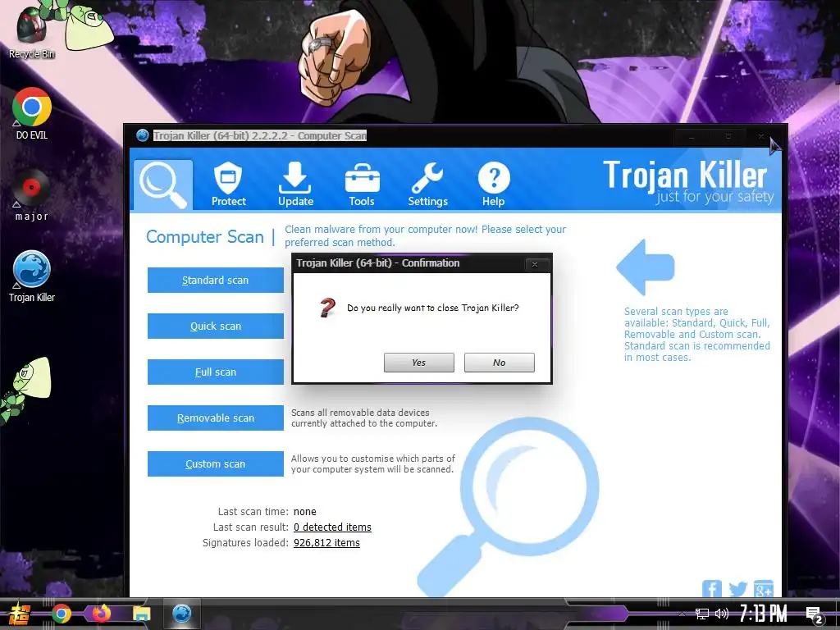Image resolution: width=840 pixels, height=630 pixels.
Task: Select the Recycle Bin desktop icon
Action: pos(32,33)
